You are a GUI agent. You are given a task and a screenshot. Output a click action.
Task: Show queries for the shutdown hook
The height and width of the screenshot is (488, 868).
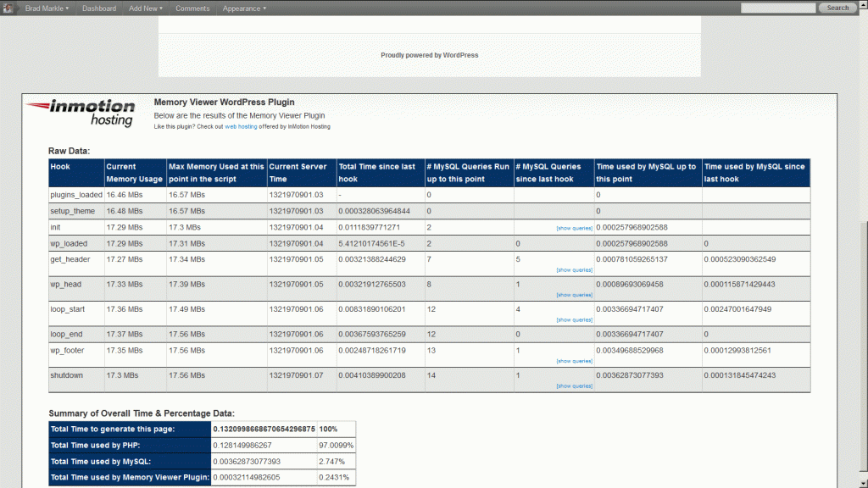pyautogui.click(x=574, y=385)
